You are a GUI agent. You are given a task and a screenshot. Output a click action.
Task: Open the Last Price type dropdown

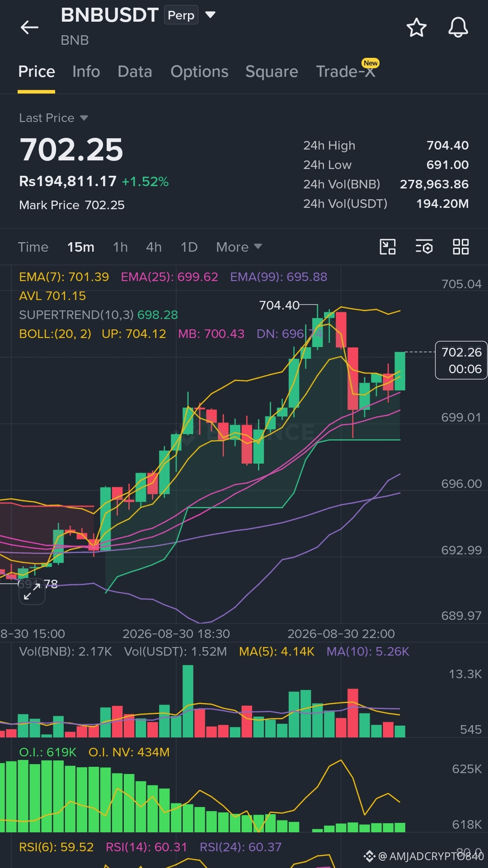tap(53, 118)
